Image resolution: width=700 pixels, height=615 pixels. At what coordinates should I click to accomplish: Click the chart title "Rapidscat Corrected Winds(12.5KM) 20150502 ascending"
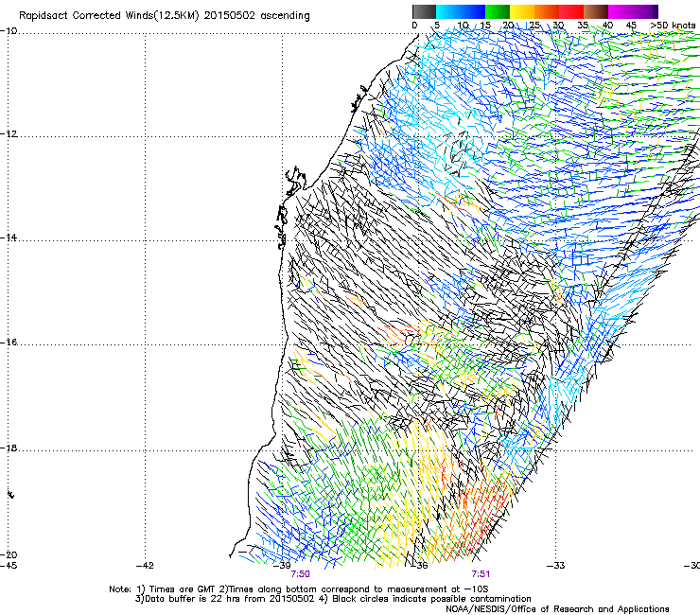pyautogui.click(x=165, y=16)
